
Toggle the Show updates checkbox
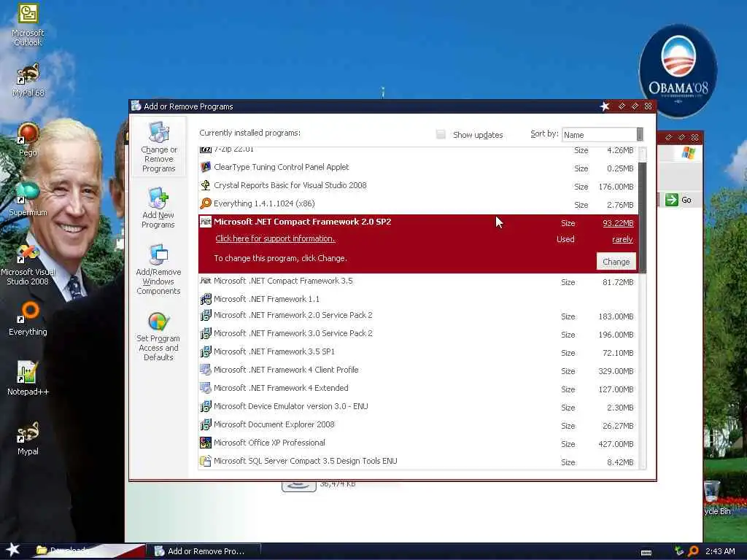point(441,135)
